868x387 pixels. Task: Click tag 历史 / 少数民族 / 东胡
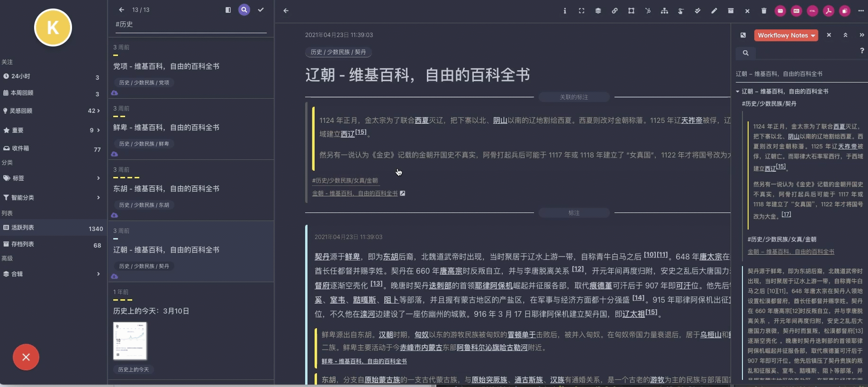(144, 205)
